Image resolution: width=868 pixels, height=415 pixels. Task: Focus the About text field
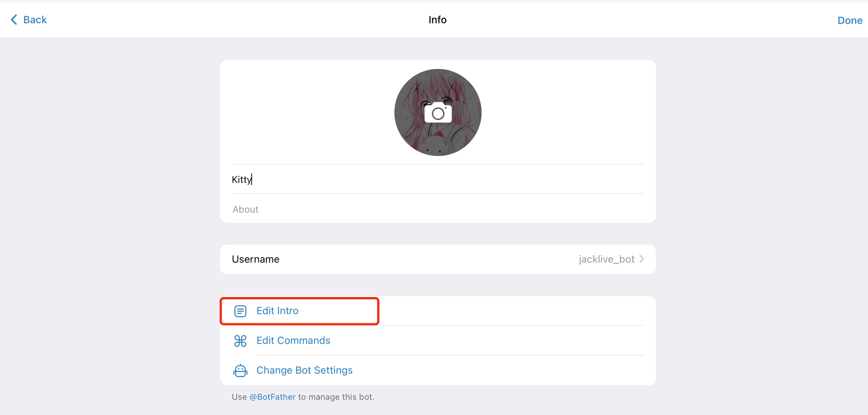click(437, 209)
